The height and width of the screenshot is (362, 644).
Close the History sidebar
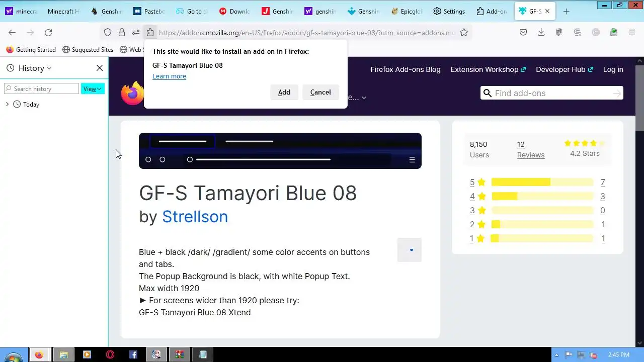point(100,68)
